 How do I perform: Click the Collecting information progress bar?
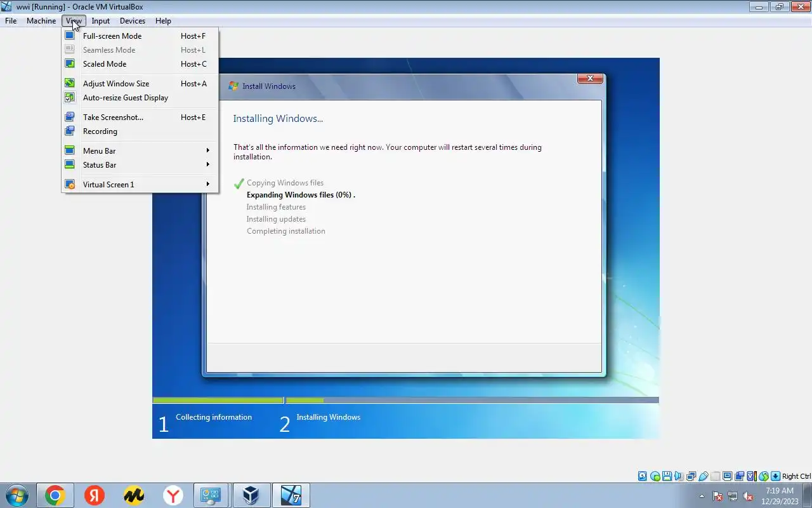click(x=218, y=400)
